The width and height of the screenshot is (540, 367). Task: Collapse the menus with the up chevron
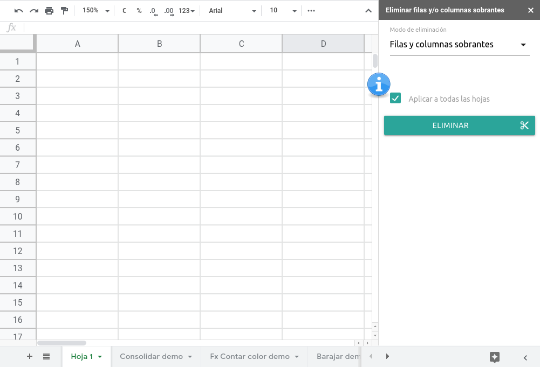(x=368, y=11)
